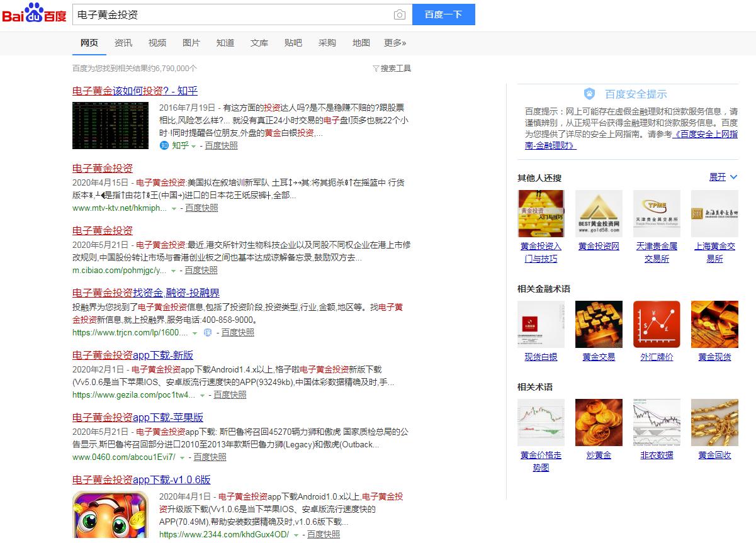
Task: Expand dropdown arrow next to 知乎 source
Action: click(x=194, y=146)
